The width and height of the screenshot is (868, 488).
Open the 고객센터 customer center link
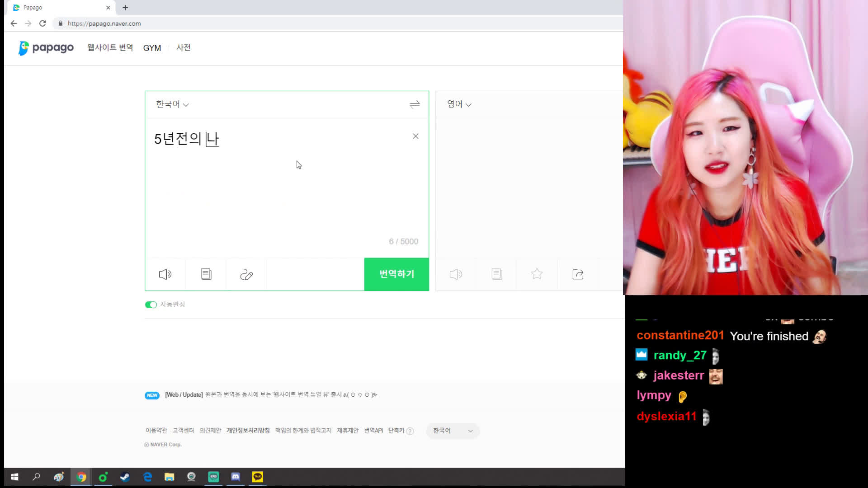[183, 430]
